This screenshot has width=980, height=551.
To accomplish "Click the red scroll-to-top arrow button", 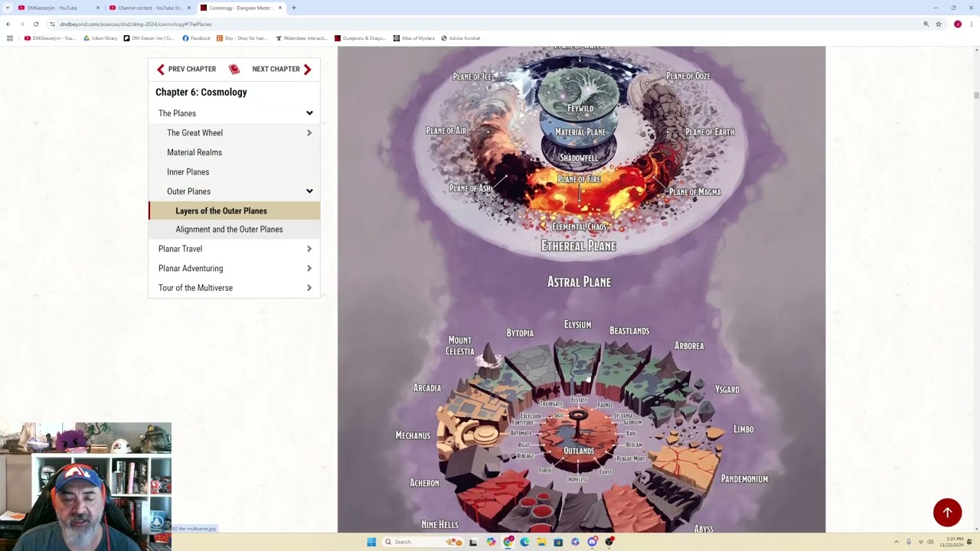I will [947, 513].
